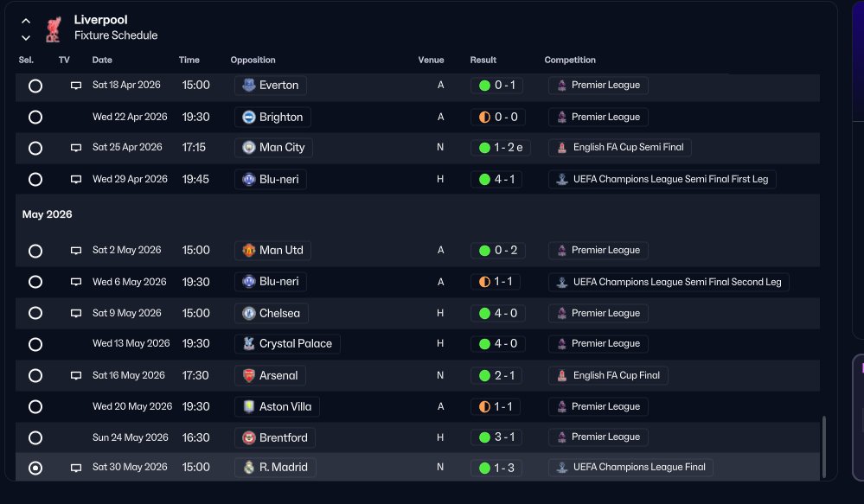Screen dimensions: 864x504
Task: Click Champions League icon in Final row
Action: (x=562, y=468)
